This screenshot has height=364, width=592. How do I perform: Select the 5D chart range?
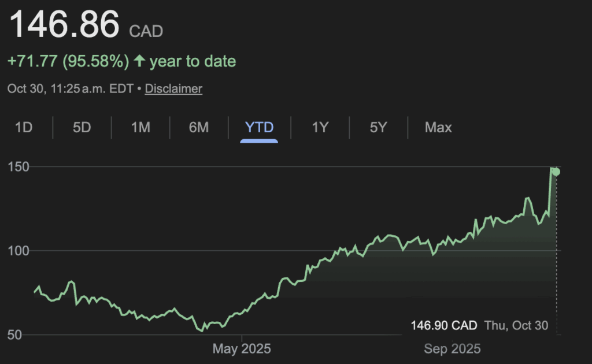coord(82,127)
